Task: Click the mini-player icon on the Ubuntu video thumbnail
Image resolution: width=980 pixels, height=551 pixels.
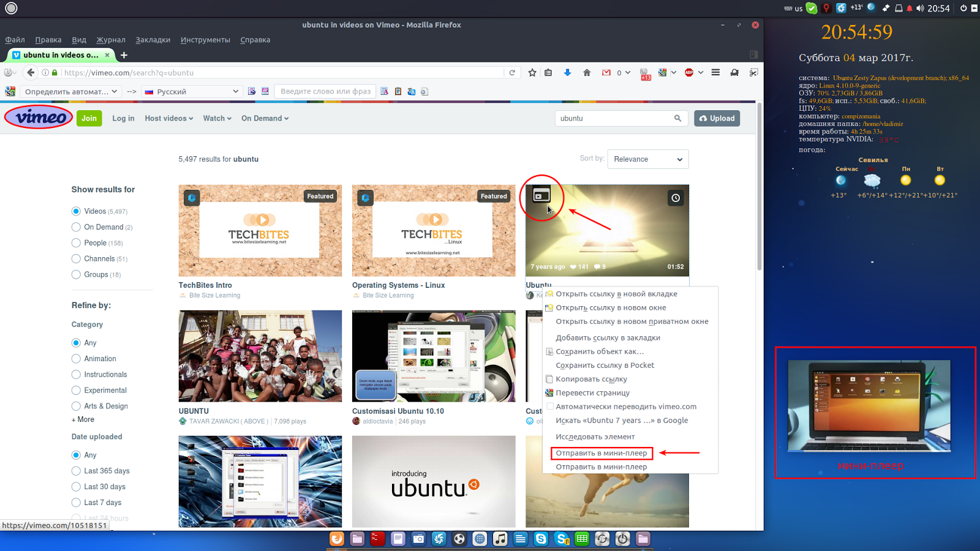Action: 541,196
